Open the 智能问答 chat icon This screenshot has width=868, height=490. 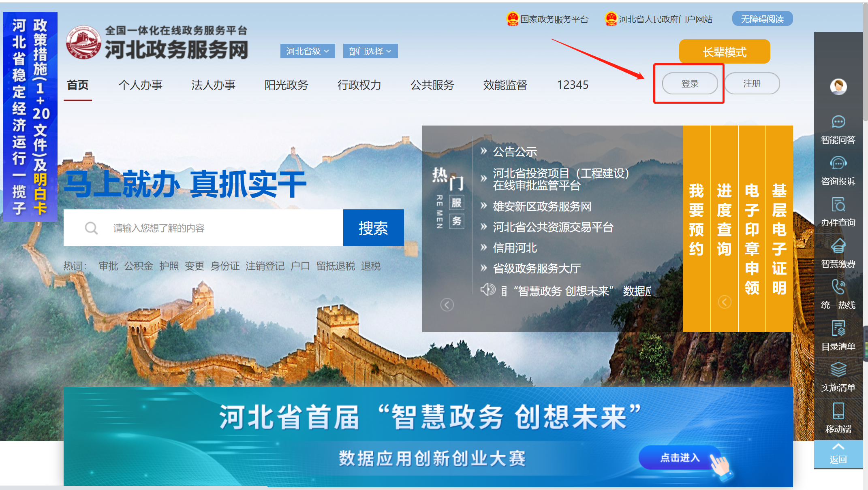(x=838, y=121)
